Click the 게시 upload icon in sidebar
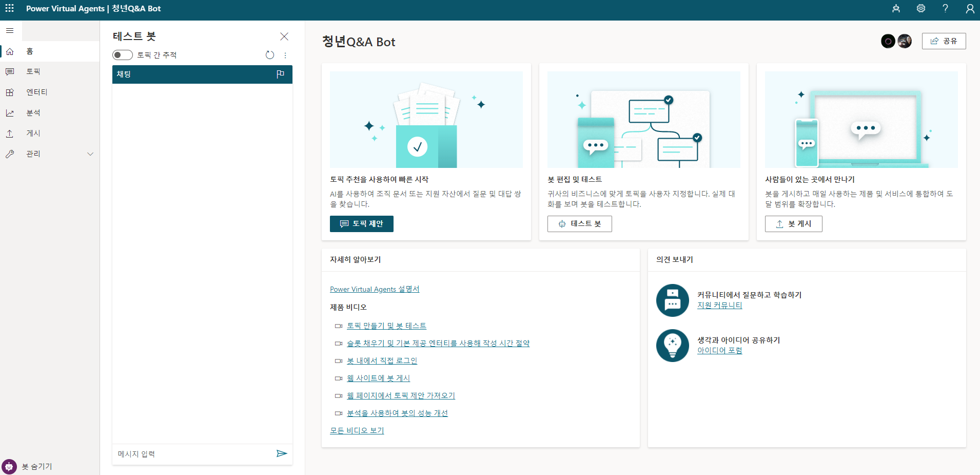 (10, 134)
